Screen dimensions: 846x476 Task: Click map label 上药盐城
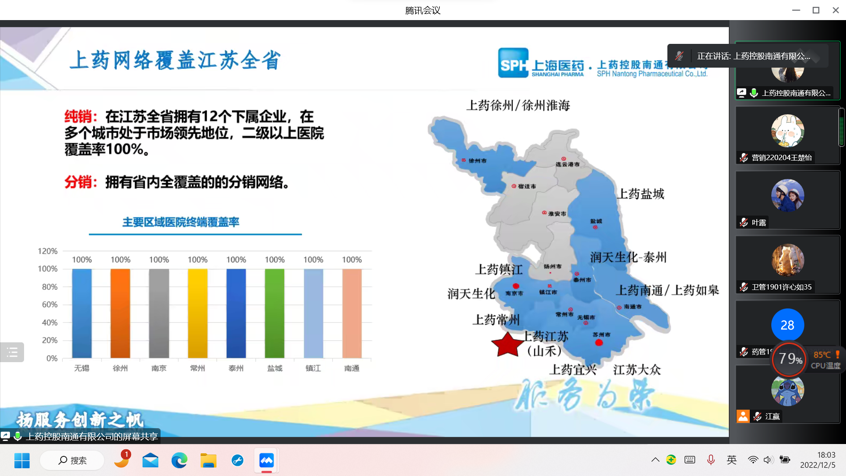click(640, 194)
